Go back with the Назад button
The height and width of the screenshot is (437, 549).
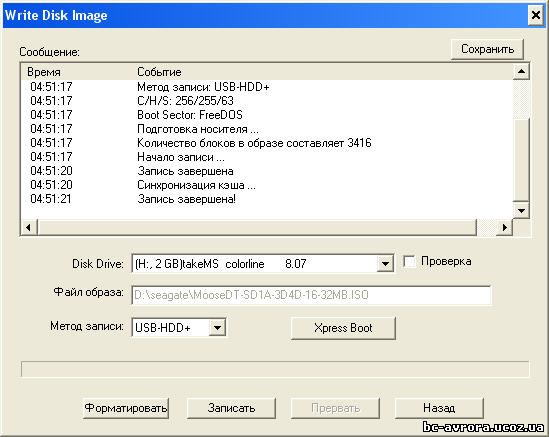pos(439,408)
